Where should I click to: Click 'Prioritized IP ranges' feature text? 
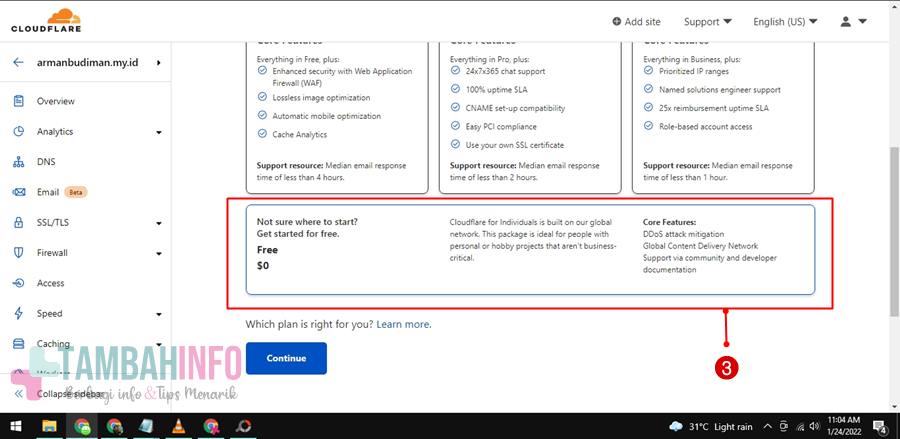(x=693, y=71)
